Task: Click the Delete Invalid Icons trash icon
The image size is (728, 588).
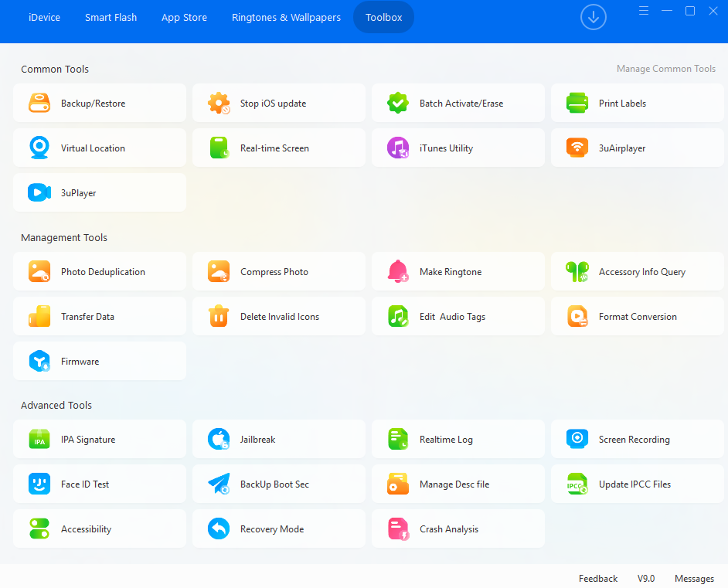Action: (219, 317)
